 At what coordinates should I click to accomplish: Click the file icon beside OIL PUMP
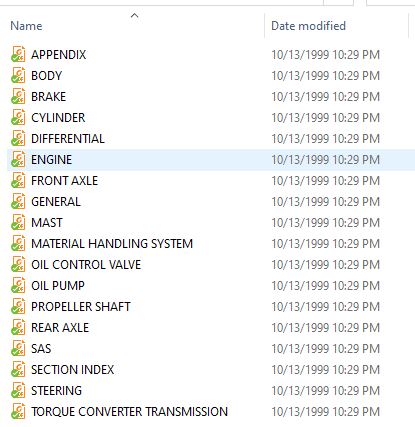(18, 285)
